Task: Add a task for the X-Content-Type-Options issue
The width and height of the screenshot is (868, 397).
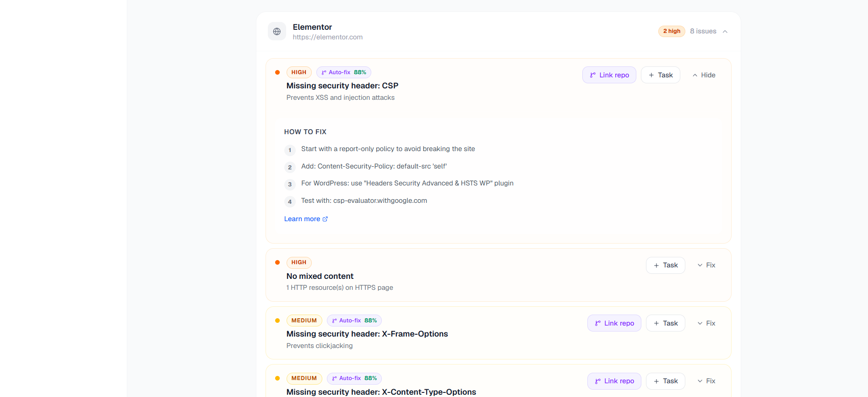Action: pyautogui.click(x=666, y=381)
